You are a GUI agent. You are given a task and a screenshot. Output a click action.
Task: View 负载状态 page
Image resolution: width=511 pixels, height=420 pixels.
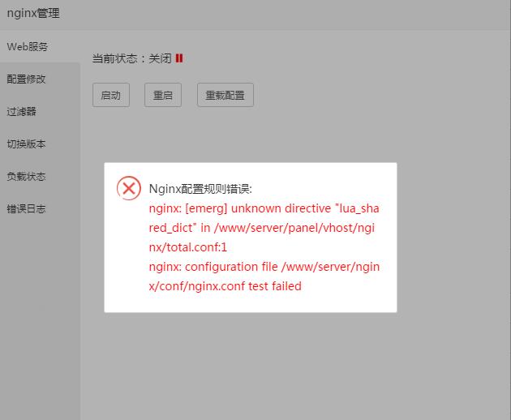point(40,177)
